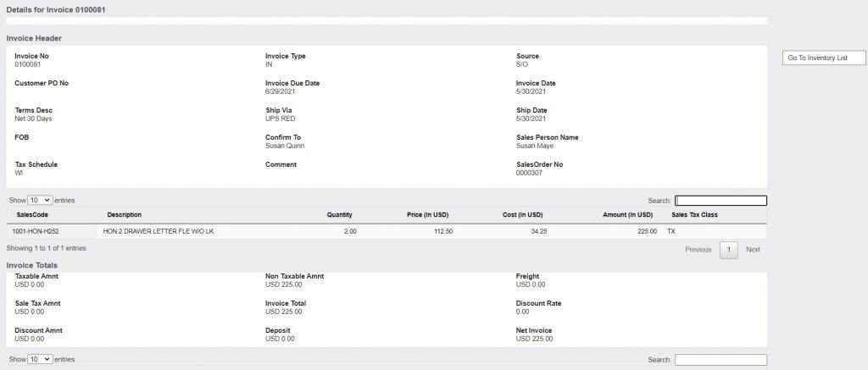Sort table by Description column

(x=125, y=214)
